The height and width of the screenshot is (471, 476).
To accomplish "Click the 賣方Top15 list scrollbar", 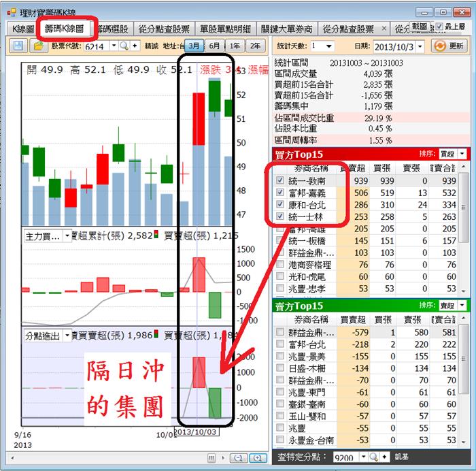I will pyautogui.click(x=463, y=380).
